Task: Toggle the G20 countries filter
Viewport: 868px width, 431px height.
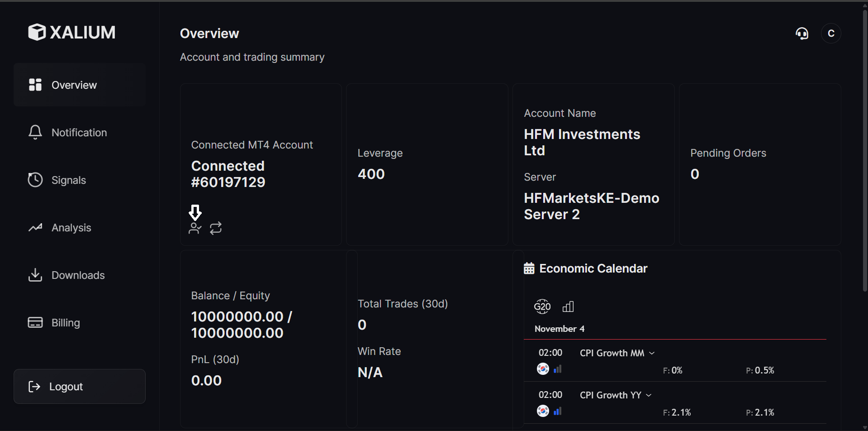Action: tap(542, 306)
